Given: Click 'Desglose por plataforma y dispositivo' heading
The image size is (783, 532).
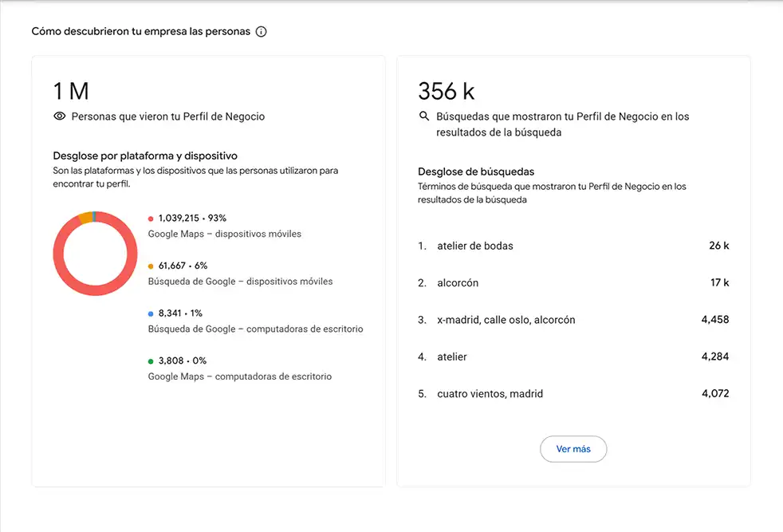Looking at the screenshot, I should [145, 156].
